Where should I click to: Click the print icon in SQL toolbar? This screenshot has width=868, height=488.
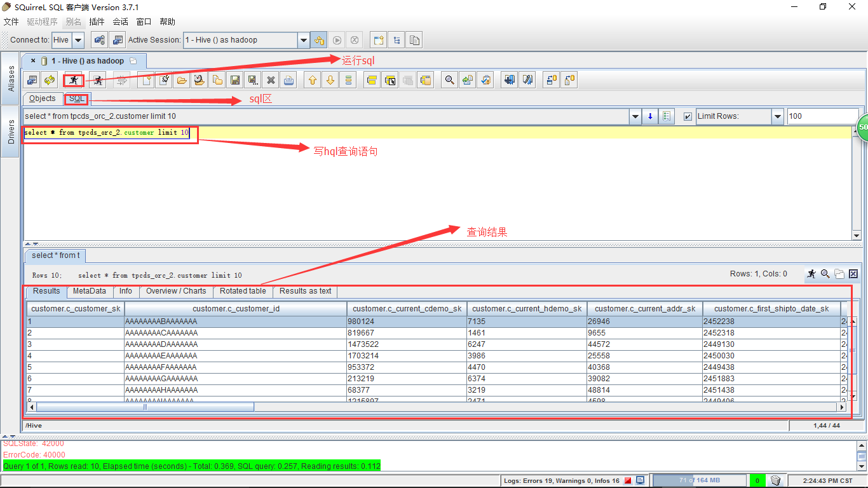[289, 81]
